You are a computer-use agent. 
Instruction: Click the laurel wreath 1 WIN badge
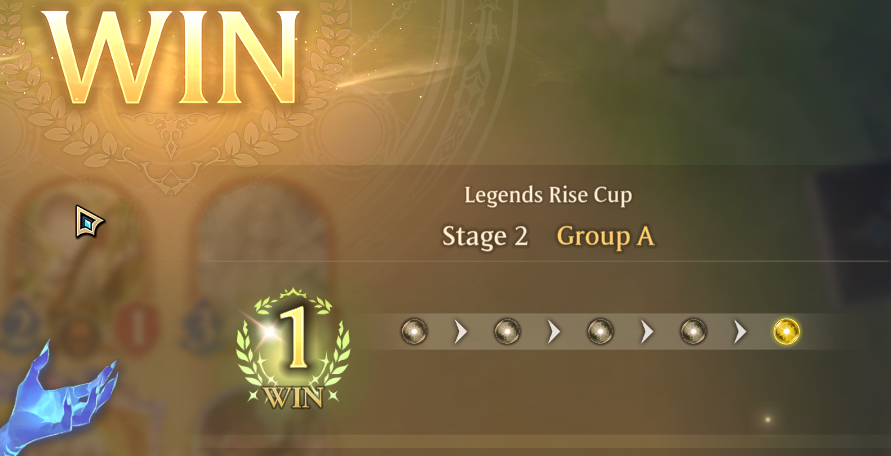pyautogui.click(x=293, y=350)
